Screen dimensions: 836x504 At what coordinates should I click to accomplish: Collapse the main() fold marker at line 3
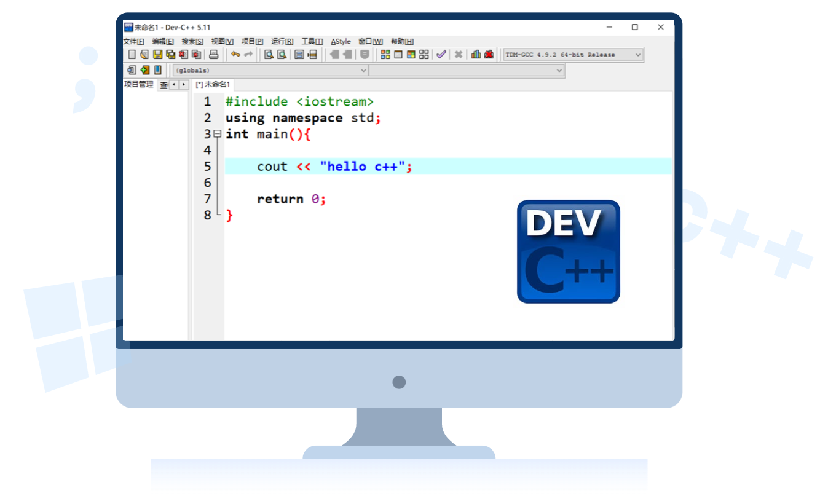tap(217, 134)
